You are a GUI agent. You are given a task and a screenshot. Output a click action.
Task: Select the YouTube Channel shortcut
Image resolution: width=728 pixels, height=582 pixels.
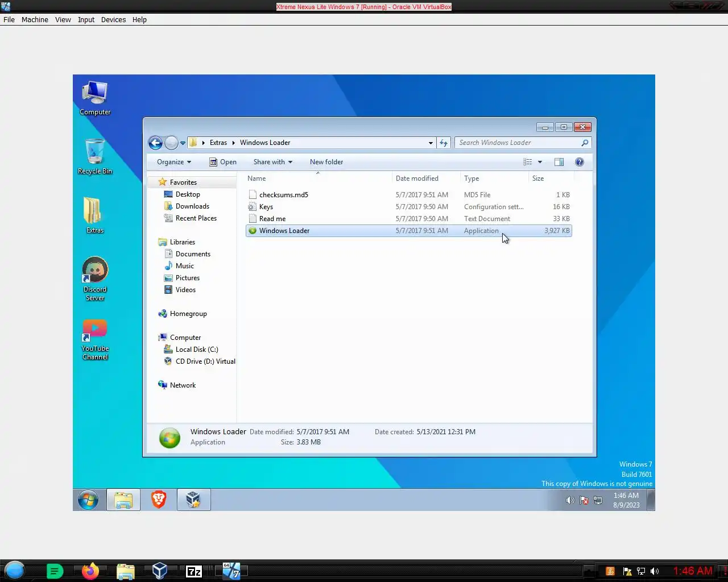94,339
